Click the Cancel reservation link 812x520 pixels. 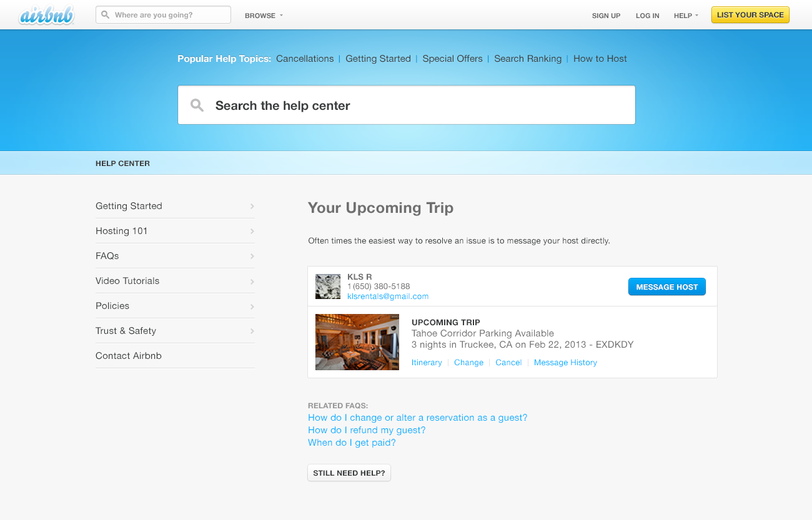pos(508,363)
